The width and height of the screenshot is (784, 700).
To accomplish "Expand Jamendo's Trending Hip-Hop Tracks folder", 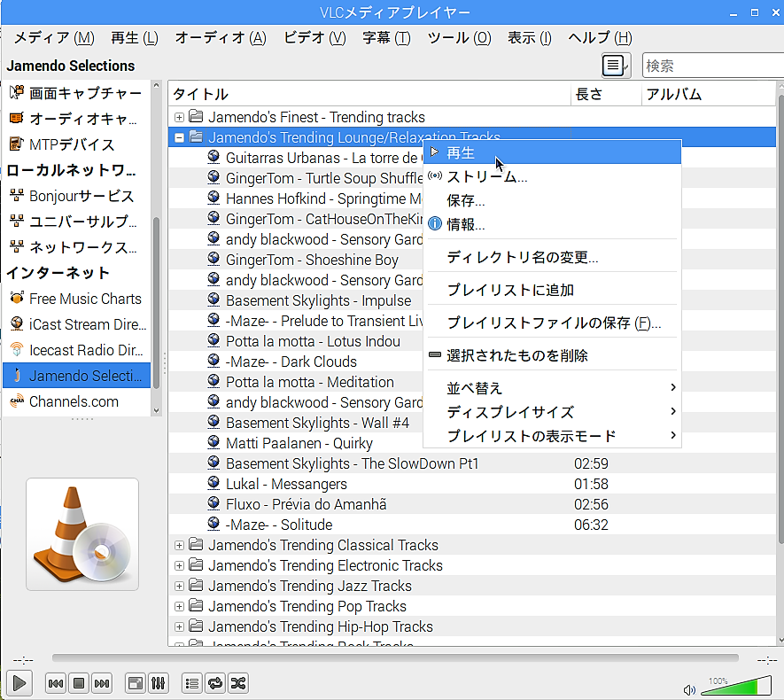I will click(x=179, y=626).
